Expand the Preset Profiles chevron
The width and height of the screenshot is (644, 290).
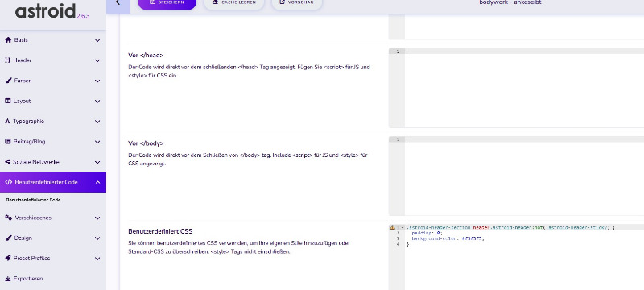click(x=97, y=259)
